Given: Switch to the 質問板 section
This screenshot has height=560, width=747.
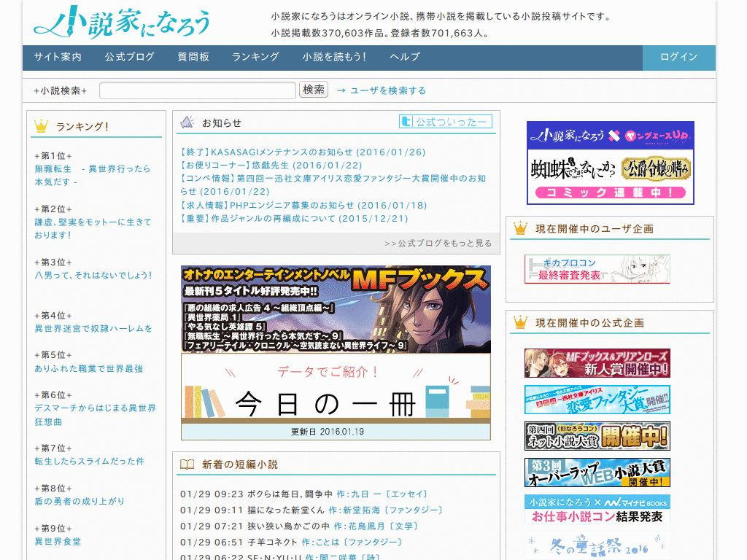Looking at the screenshot, I should (191, 56).
